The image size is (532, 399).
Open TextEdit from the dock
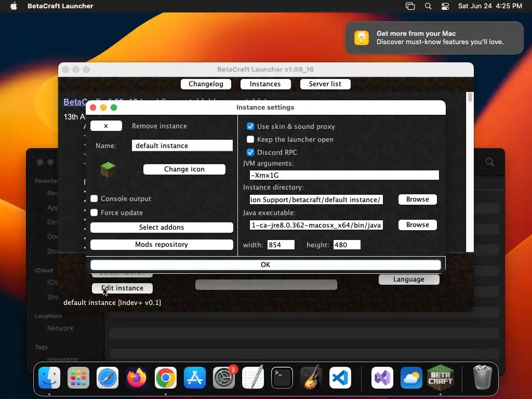point(253,377)
